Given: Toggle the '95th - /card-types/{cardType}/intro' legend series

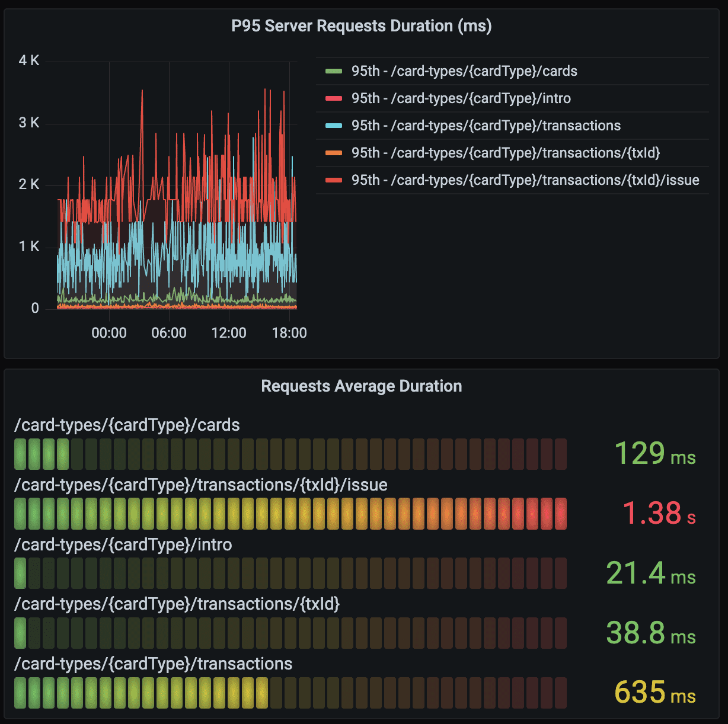Looking at the screenshot, I should tap(461, 98).
